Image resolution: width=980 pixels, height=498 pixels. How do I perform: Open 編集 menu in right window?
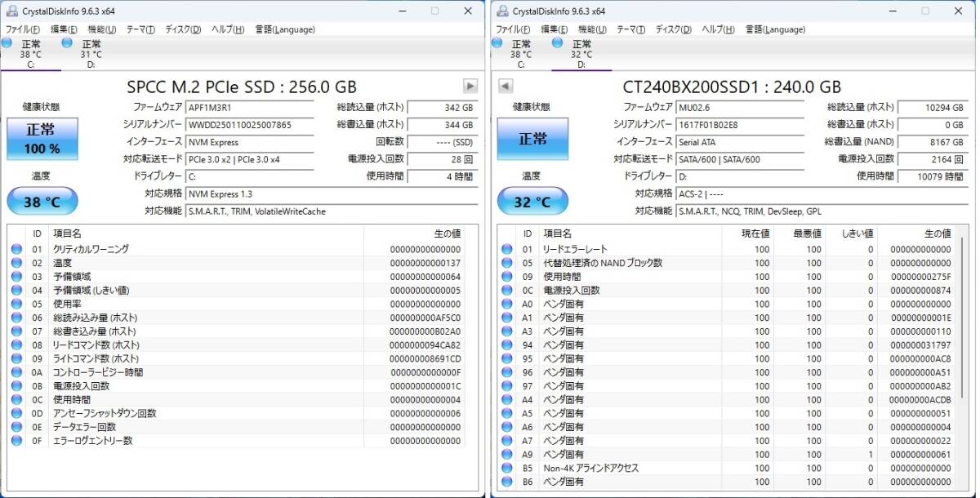click(554, 29)
